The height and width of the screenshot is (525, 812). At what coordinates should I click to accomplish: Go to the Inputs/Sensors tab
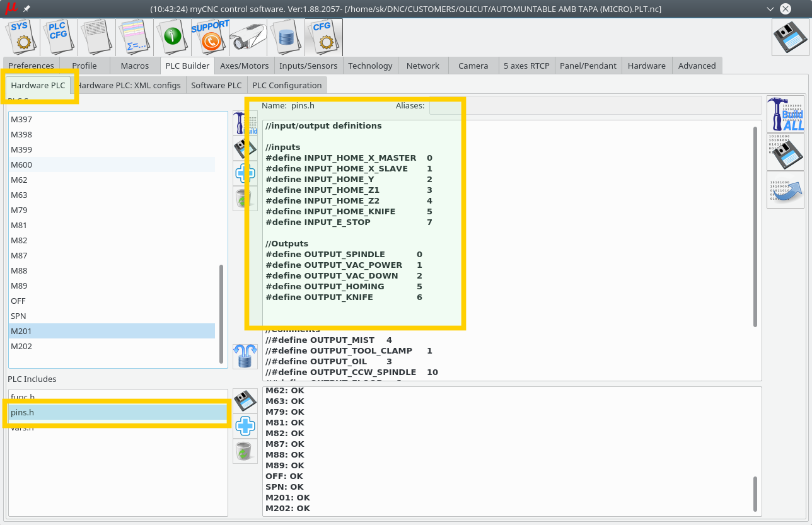(x=308, y=66)
